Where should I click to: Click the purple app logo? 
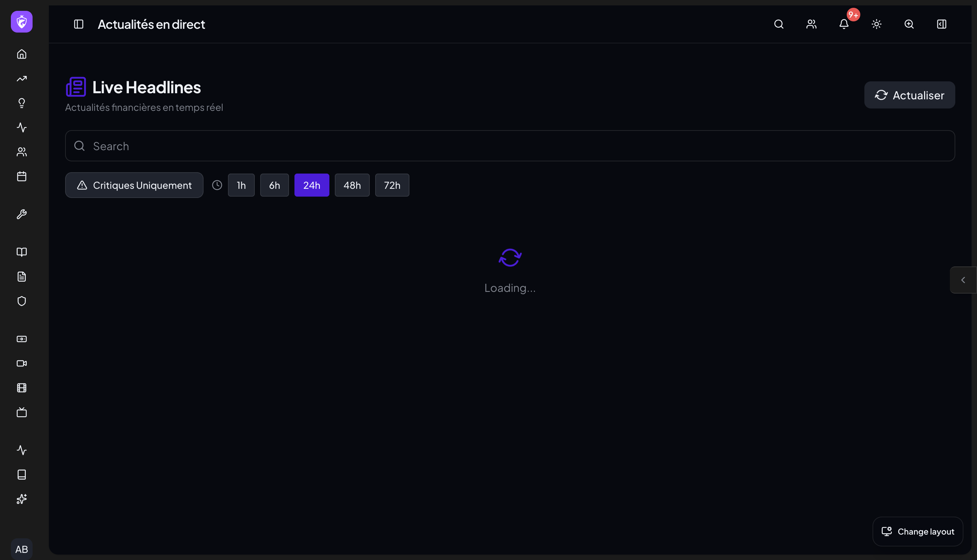coord(22,22)
